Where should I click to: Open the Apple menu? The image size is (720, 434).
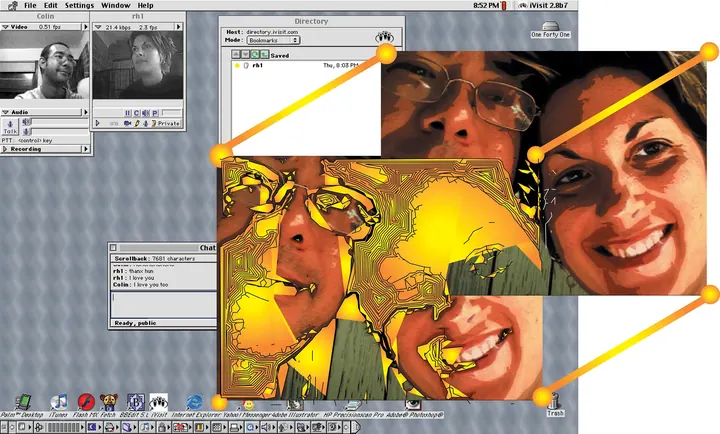[12, 6]
